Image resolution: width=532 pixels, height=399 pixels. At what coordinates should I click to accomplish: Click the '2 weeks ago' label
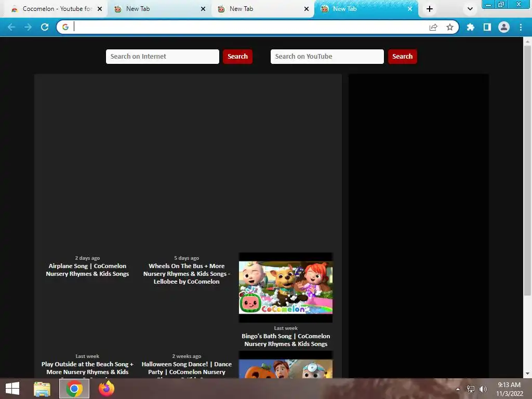point(187,356)
